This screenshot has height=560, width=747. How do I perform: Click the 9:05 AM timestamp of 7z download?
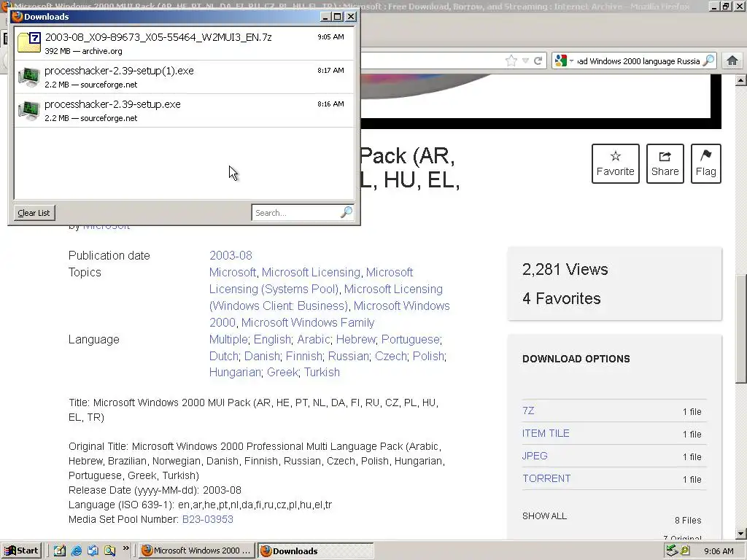pyautogui.click(x=330, y=36)
